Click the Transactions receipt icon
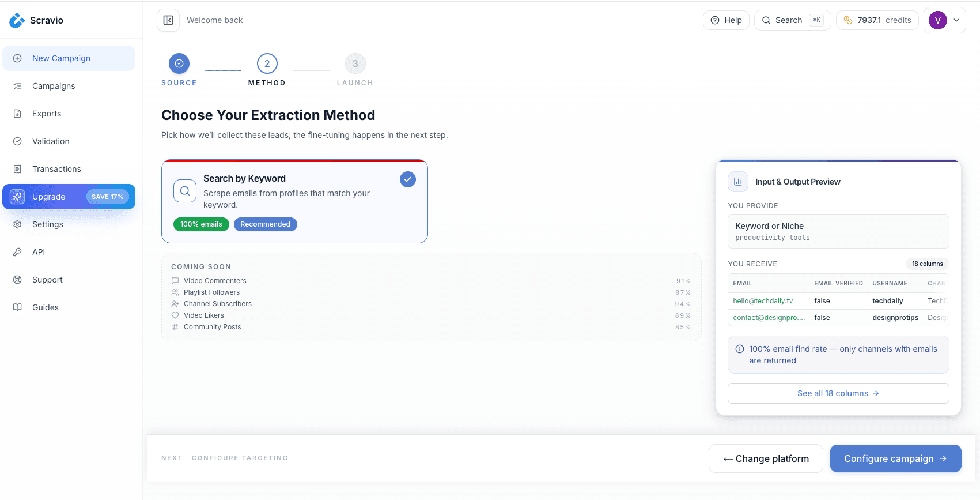980x500 pixels. (x=17, y=169)
